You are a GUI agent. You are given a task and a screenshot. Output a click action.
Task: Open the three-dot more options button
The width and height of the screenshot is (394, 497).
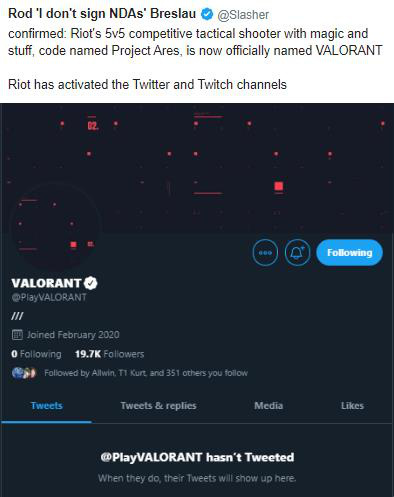pos(265,253)
